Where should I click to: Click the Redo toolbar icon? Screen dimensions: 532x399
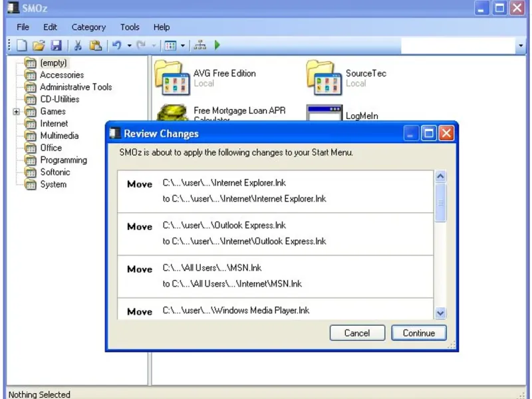click(x=141, y=45)
